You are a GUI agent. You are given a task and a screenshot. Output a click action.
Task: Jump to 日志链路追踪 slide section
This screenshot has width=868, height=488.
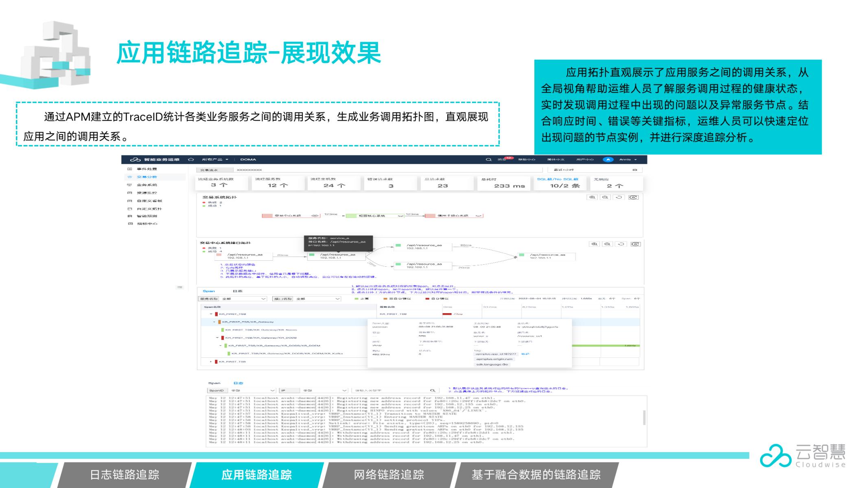125,475
